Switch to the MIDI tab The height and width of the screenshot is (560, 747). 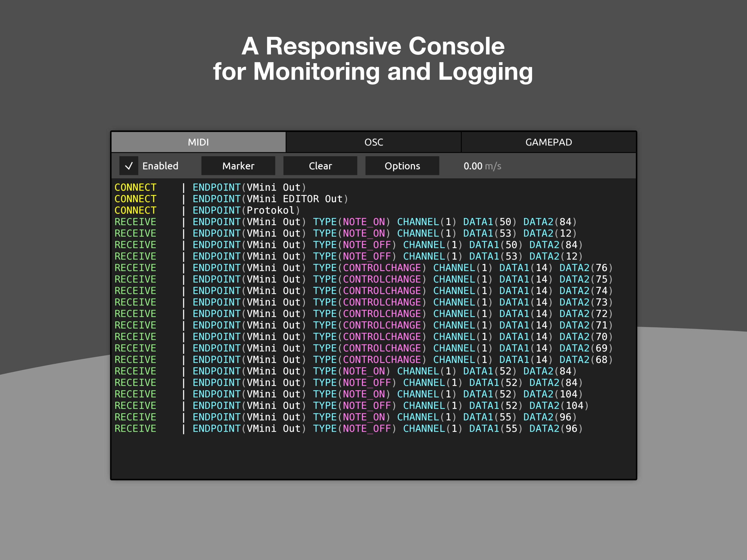198,142
